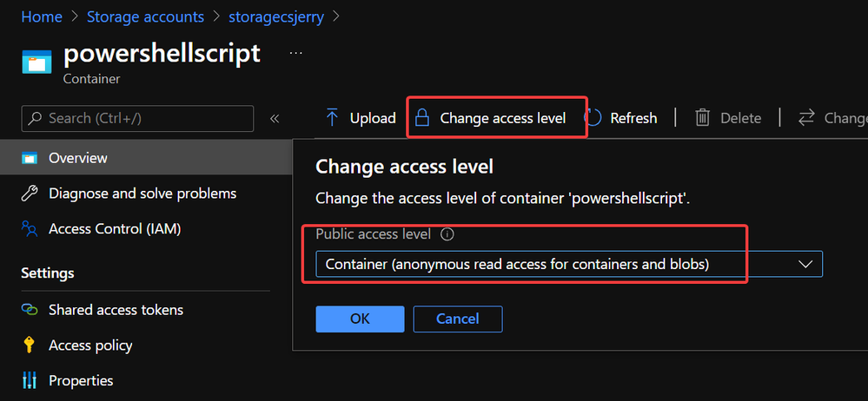The width and height of the screenshot is (868, 401).
Task: Click the dropdown arrow of the access level combo
Action: 805,264
